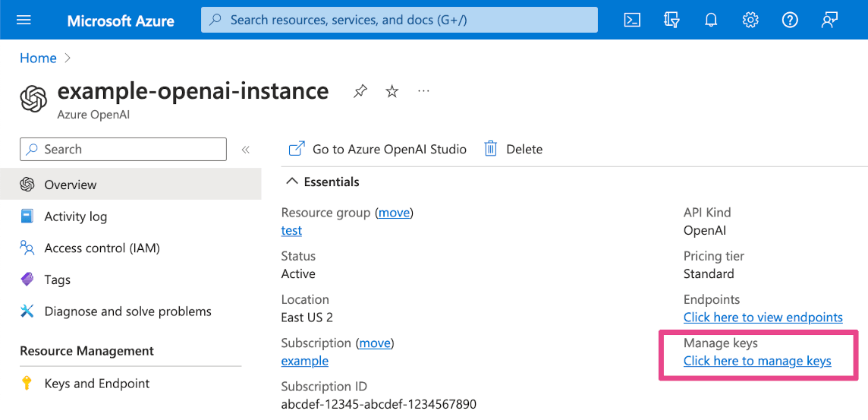868x420 pixels.
Task: Open the hamburger portal menu
Action: click(x=24, y=21)
